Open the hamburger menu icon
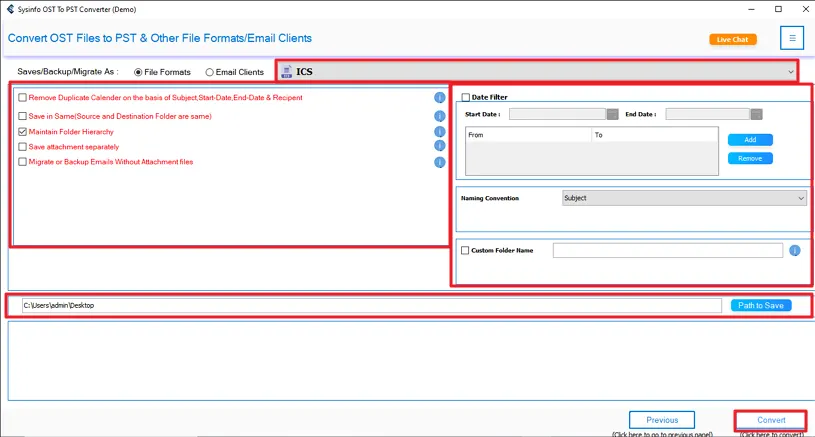815x437 pixels. 792,38
